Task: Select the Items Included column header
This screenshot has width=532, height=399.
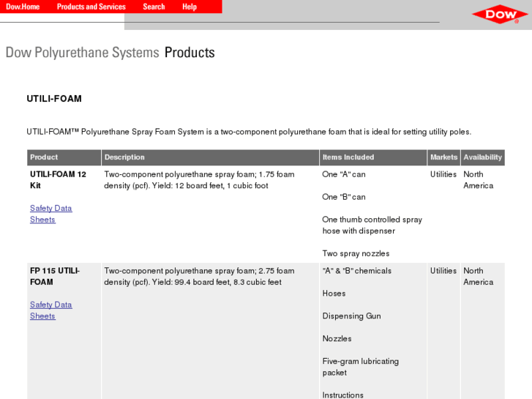Action: coord(373,157)
